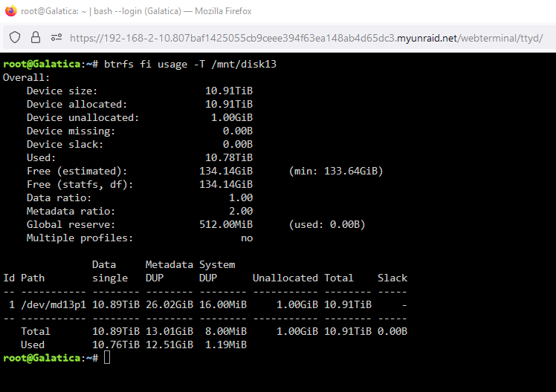This screenshot has height=392, width=556.
Task: Click the 'Device allocated:' label
Action: click(x=77, y=105)
